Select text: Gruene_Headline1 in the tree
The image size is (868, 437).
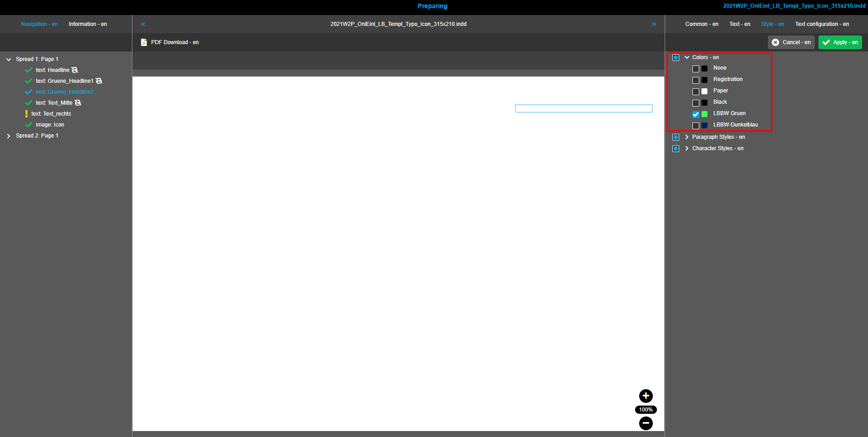point(65,81)
